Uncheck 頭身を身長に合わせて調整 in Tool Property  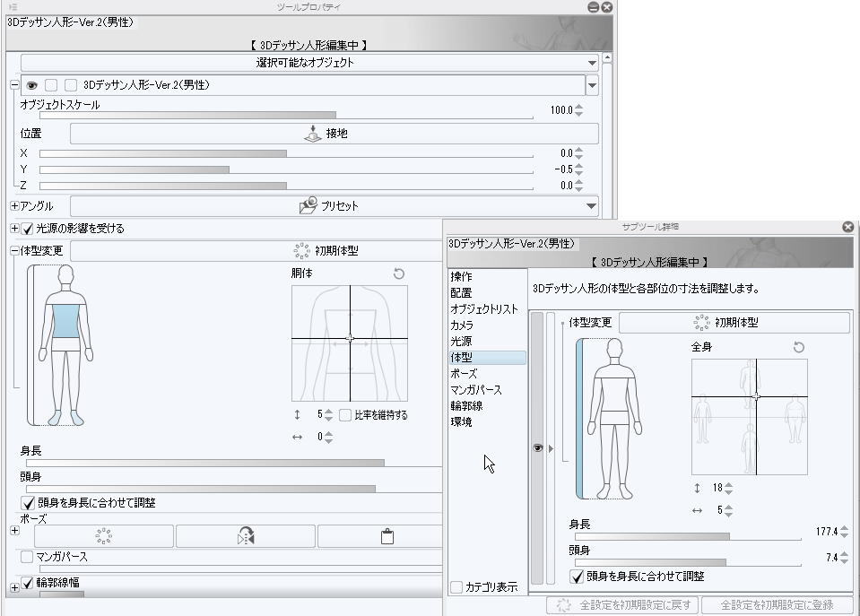pyautogui.click(x=28, y=502)
